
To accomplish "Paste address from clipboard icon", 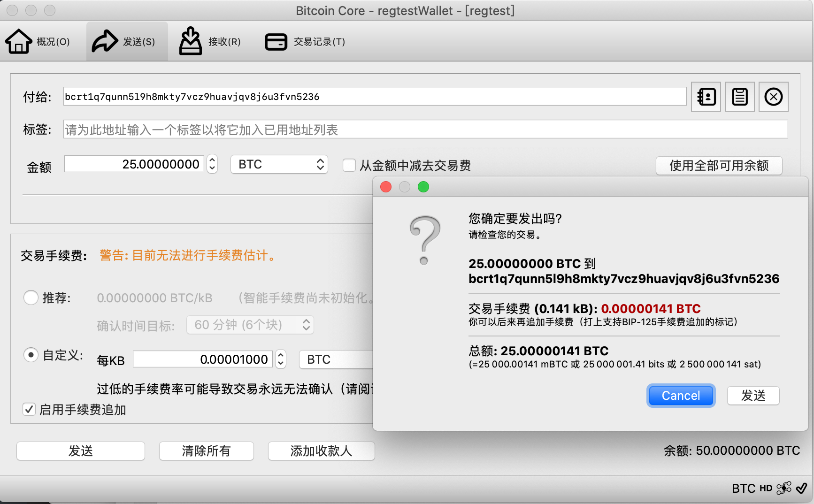I will click(x=740, y=97).
